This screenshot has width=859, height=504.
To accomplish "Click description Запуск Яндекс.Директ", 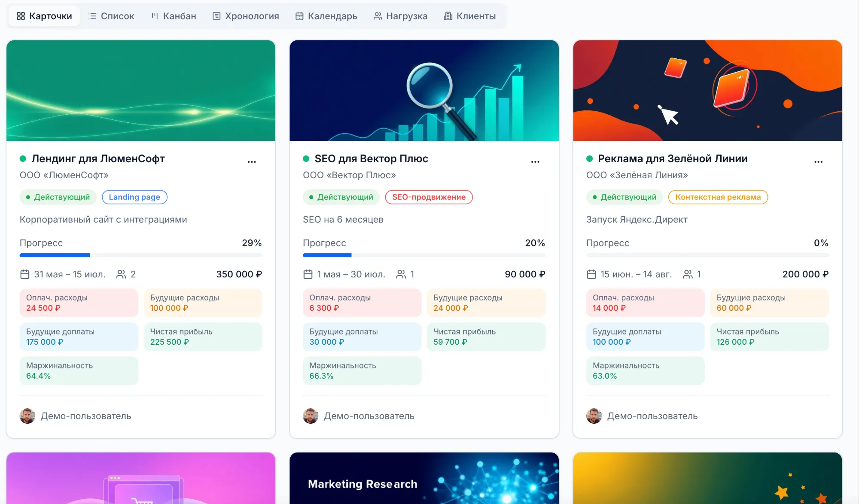I will 637,220.
